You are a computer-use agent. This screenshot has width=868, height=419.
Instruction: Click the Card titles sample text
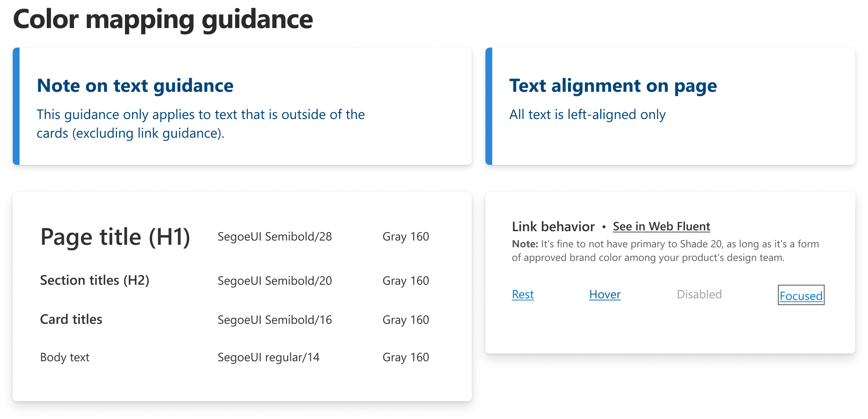71,320
